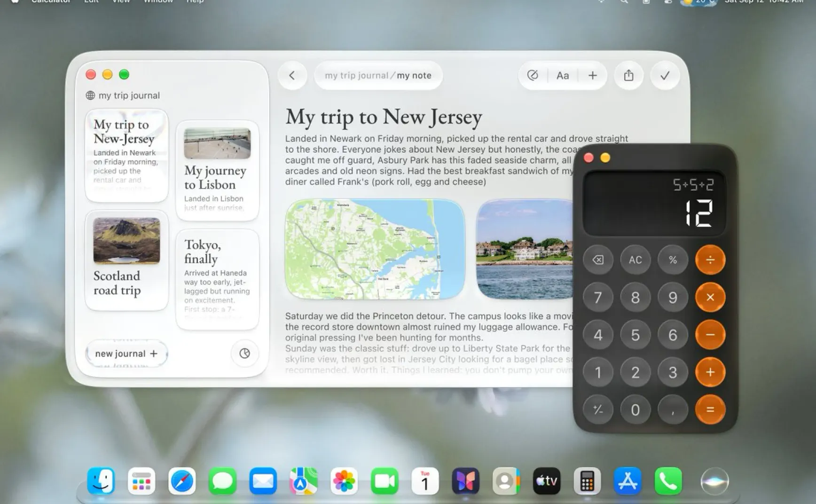816x504 pixels.
Task: Open Tokyo, finally card
Action: tap(217, 279)
